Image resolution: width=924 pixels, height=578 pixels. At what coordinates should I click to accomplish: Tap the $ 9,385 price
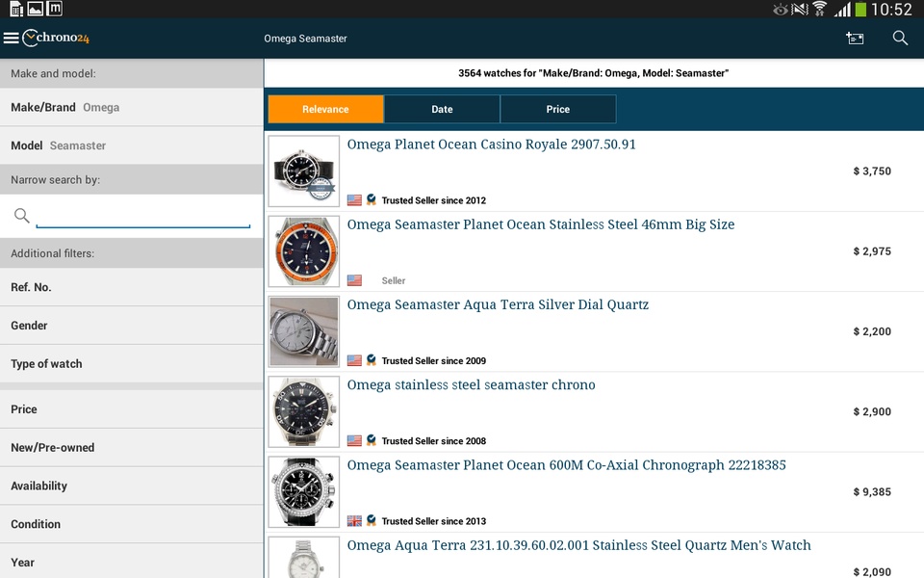872,492
